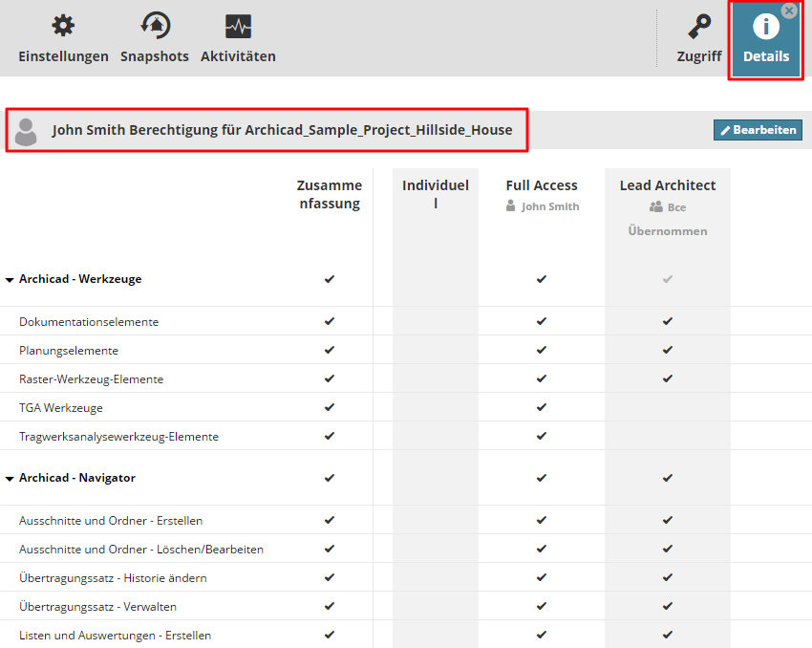812x648 pixels.
Task: Click the TGA Werkzeuge row label
Action: [60, 408]
